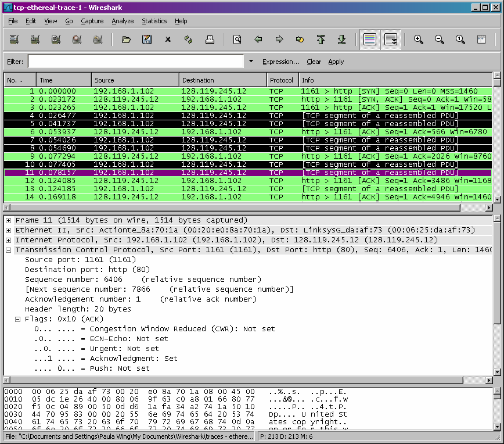Print packets toolbar icon
This screenshot has height=444, width=504.
210,40
